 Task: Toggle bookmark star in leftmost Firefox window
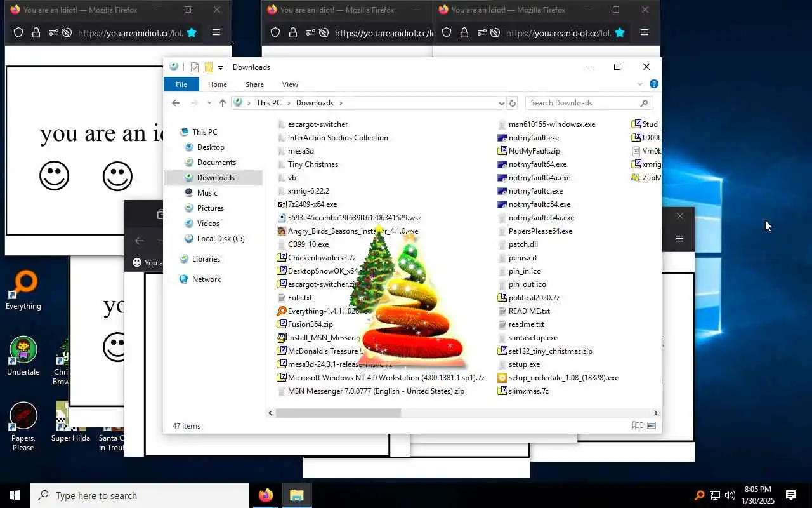192,33
